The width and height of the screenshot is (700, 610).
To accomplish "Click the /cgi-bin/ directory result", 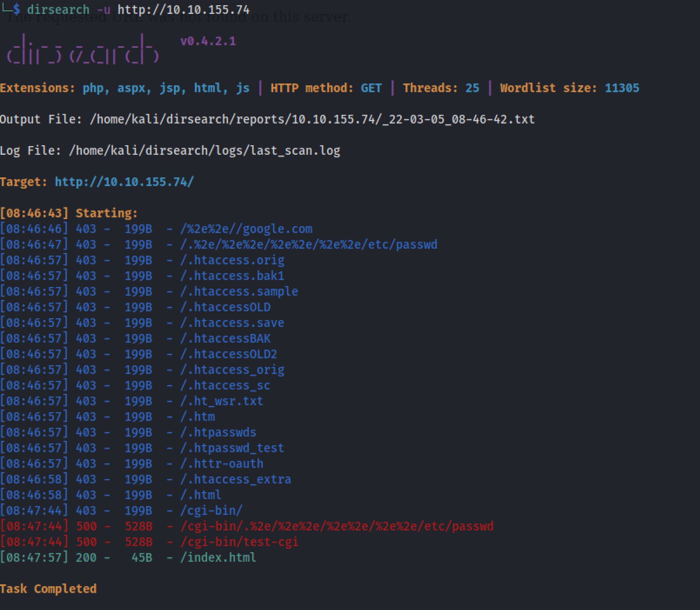I will 211,510.
